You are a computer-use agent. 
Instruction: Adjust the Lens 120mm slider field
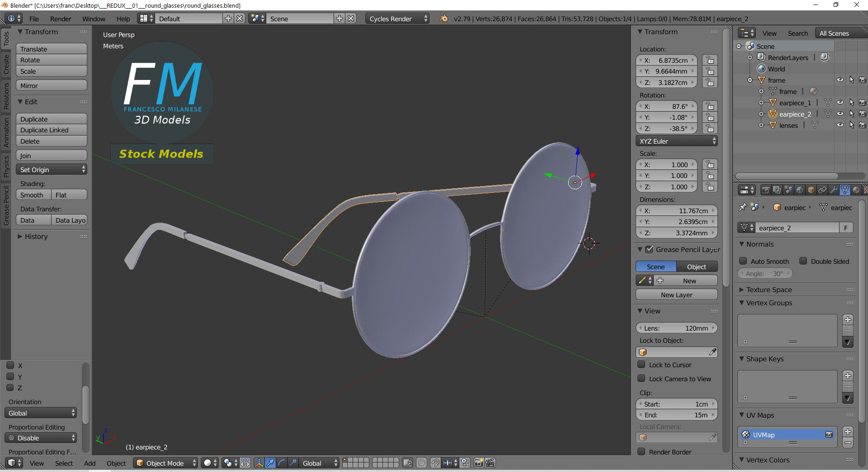(x=676, y=328)
